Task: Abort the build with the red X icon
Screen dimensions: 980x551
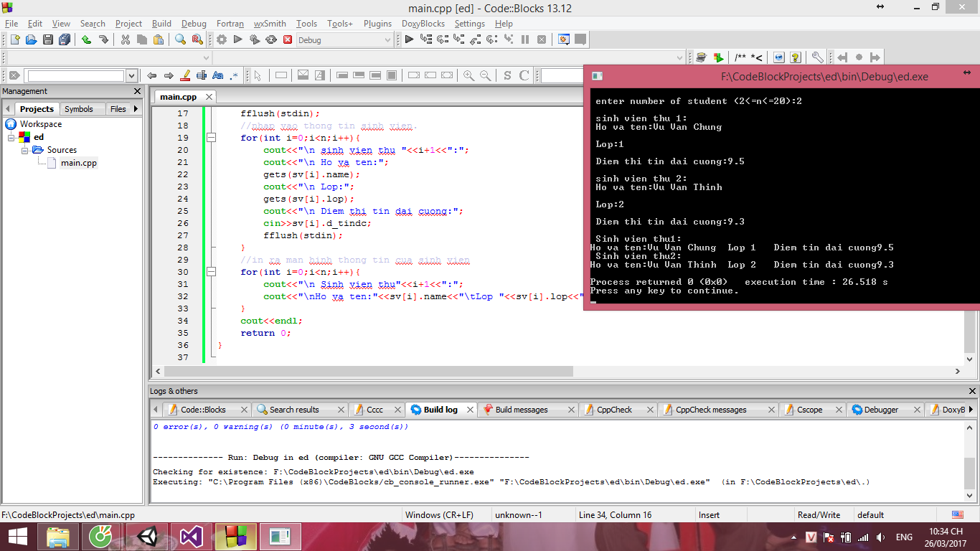Action: [x=288, y=40]
